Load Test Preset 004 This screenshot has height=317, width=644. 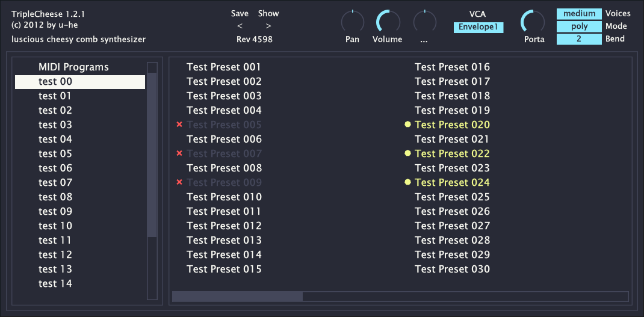pos(224,110)
